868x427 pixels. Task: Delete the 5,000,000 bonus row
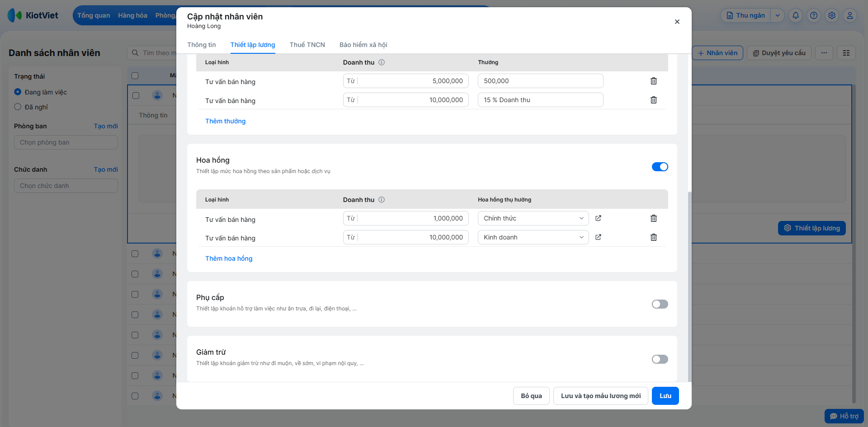[654, 81]
